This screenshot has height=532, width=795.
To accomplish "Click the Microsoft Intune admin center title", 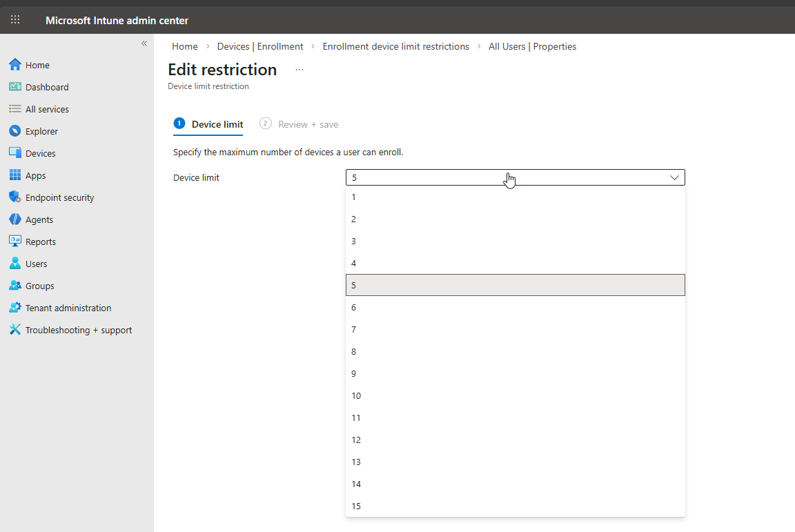I will (117, 20).
